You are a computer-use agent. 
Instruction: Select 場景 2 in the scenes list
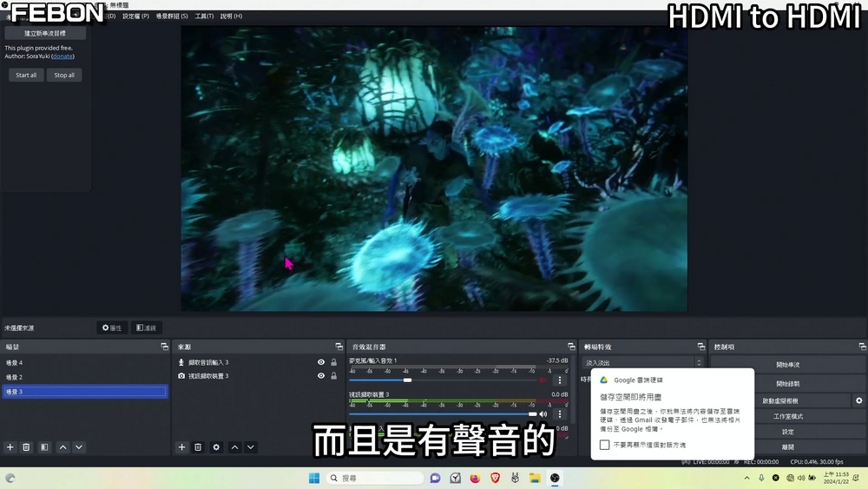click(85, 377)
